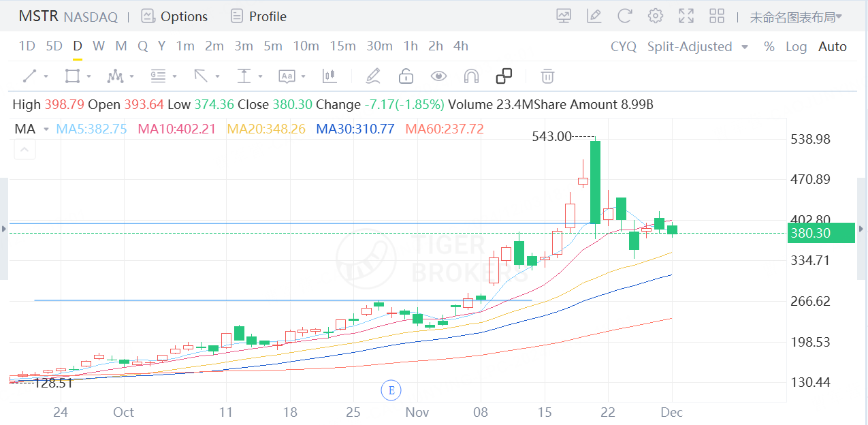Toggle percentage scale

coord(769,46)
